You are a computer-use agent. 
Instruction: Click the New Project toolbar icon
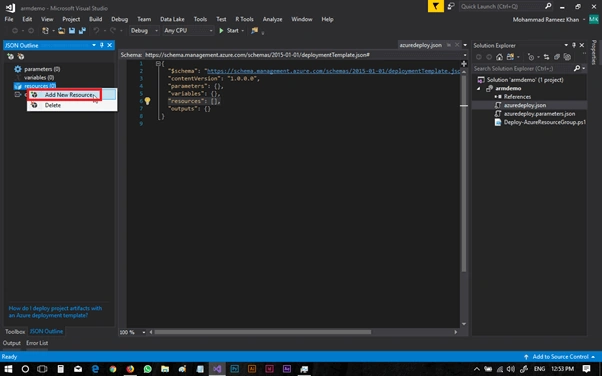45,31
